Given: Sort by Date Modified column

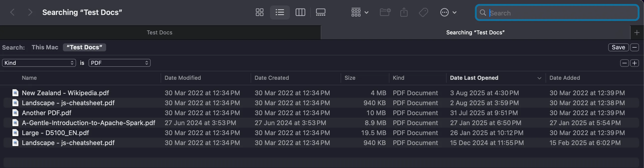Looking at the screenshot, I should (183, 78).
